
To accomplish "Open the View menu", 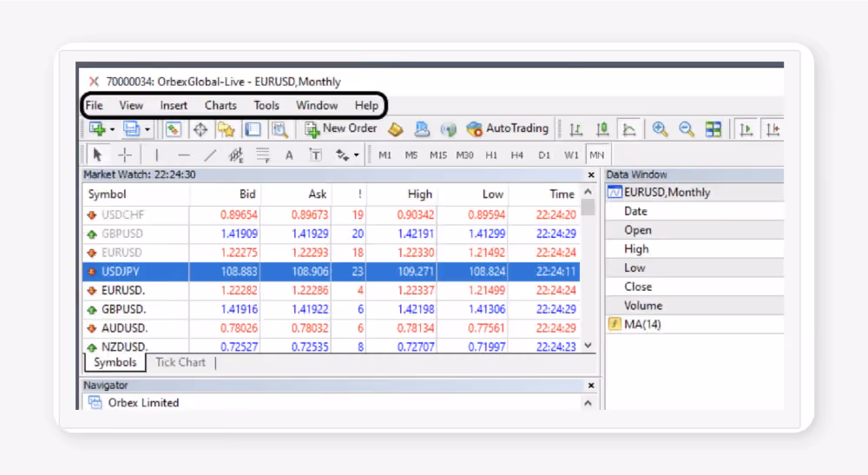I will click(x=131, y=105).
